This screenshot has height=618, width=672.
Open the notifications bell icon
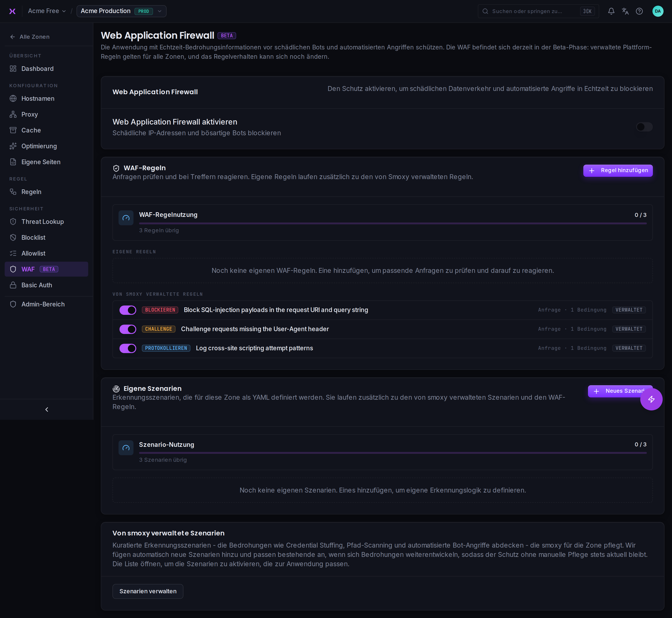click(x=611, y=11)
